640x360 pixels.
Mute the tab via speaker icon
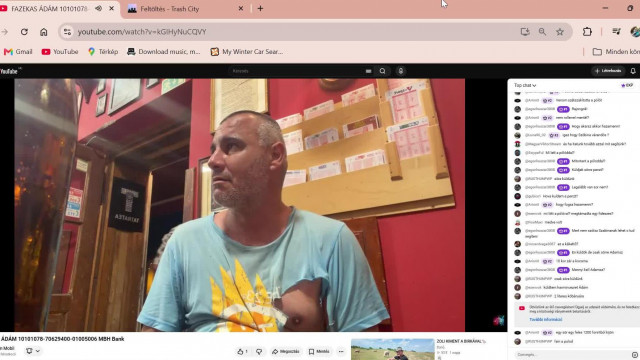coord(98,9)
